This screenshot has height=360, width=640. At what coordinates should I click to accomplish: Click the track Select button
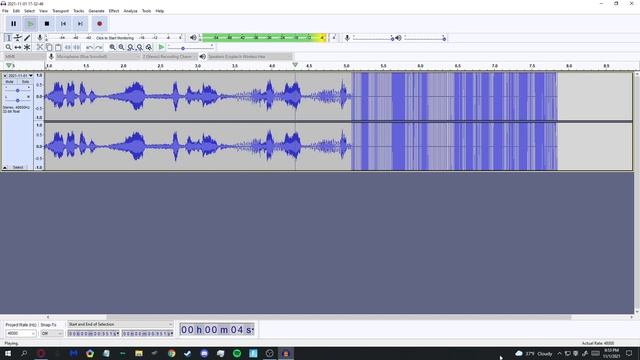click(x=18, y=167)
